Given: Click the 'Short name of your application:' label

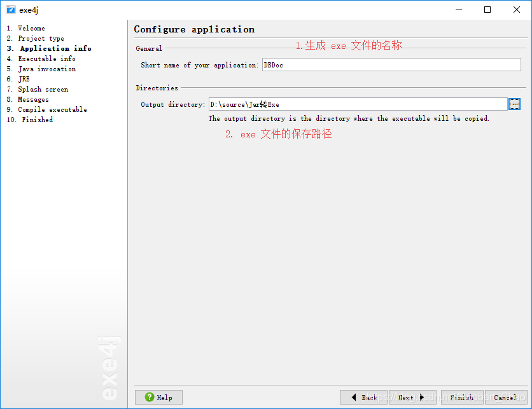Looking at the screenshot, I should pyautogui.click(x=200, y=65).
